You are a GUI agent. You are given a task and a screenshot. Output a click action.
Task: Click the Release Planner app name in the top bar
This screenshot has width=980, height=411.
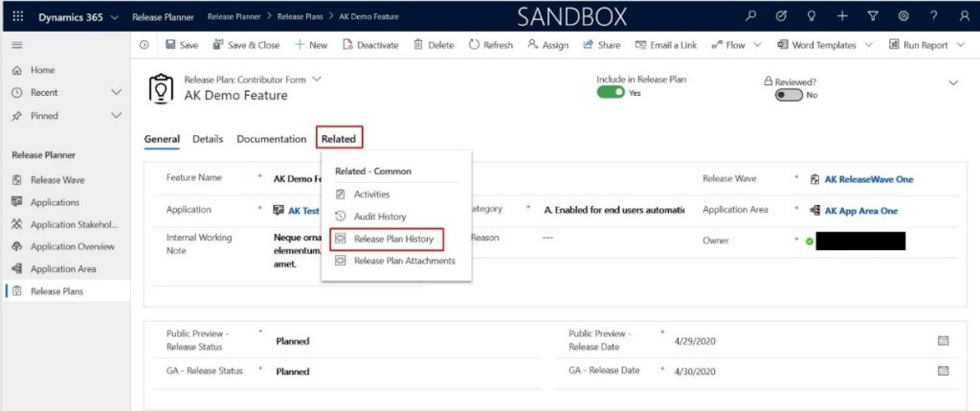click(x=163, y=17)
